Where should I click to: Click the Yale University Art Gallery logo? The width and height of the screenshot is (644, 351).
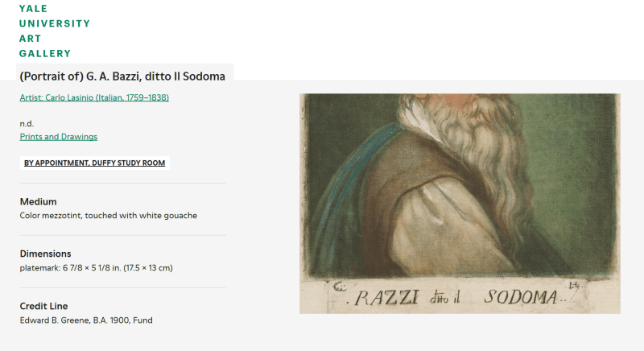coord(54,31)
